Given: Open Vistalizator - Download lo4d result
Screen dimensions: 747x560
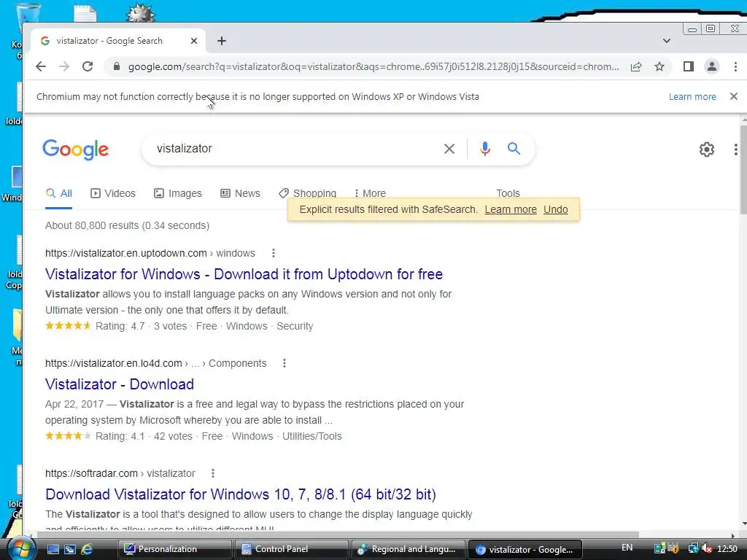Looking at the screenshot, I should 120,384.
